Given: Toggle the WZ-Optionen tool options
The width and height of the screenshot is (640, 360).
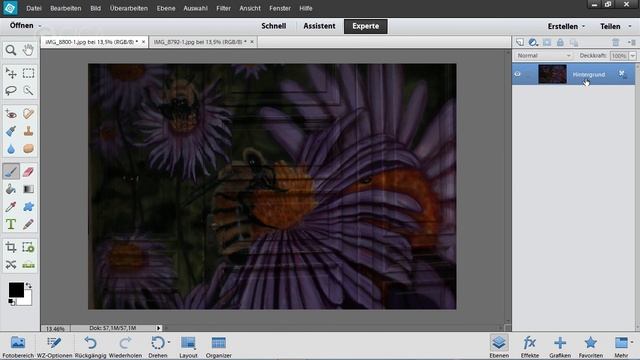Looking at the screenshot, I should (x=54, y=347).
